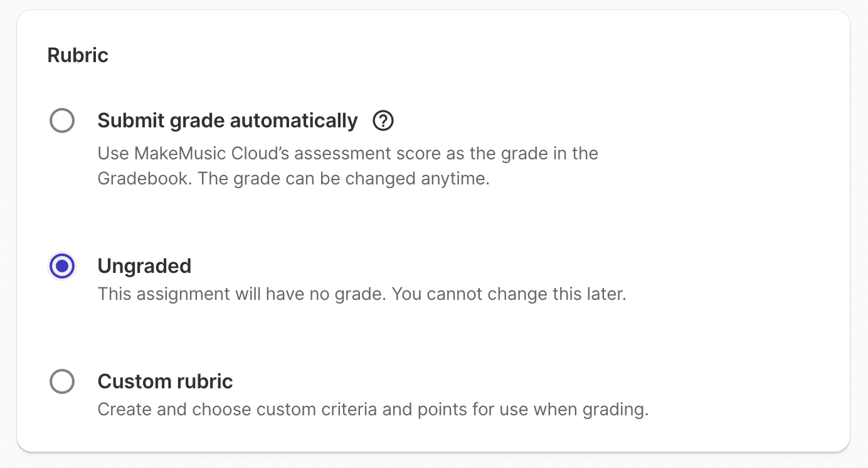Click the "Ungraded" option label
The height and width of the screenshot is (468, 868).
click(144, 266)
